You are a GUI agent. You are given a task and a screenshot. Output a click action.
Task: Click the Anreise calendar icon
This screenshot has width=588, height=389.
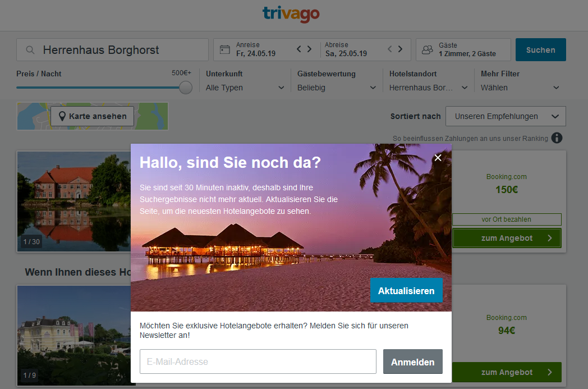coord(225,49)
